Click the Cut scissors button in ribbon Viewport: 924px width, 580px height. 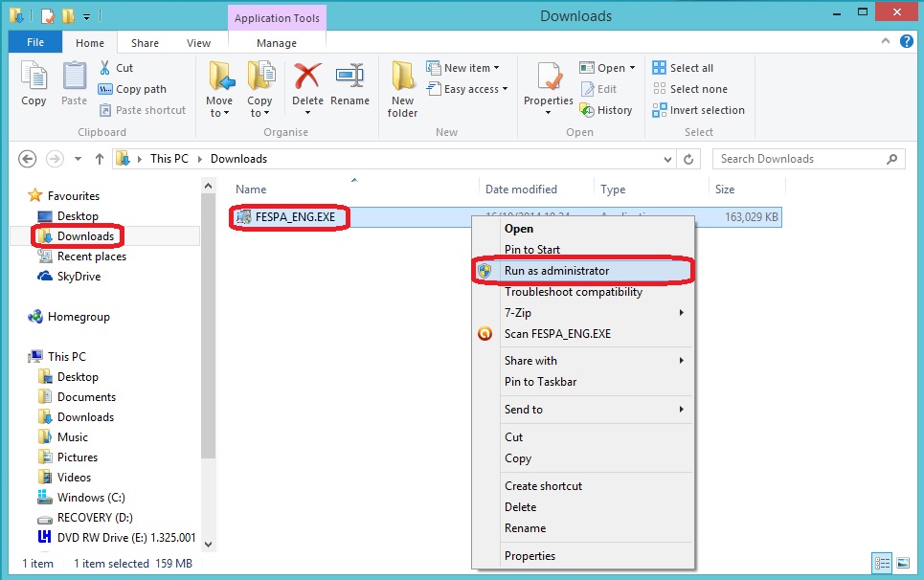tap(116, 68)
